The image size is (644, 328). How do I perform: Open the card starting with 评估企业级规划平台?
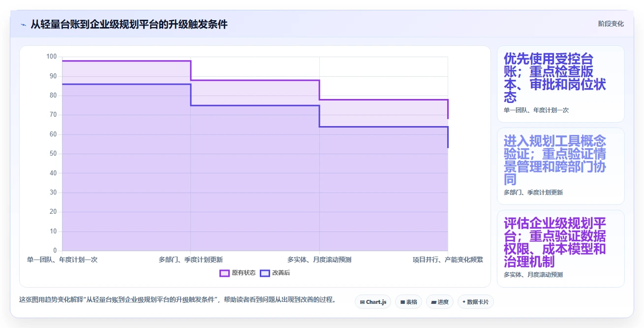click(560, 249)
